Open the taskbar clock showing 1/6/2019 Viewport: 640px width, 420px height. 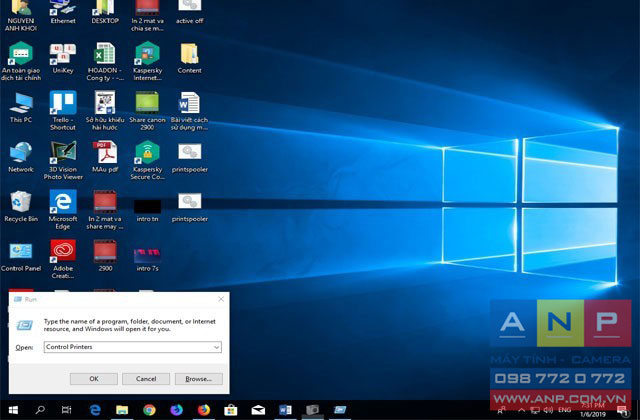pos(593,410)
